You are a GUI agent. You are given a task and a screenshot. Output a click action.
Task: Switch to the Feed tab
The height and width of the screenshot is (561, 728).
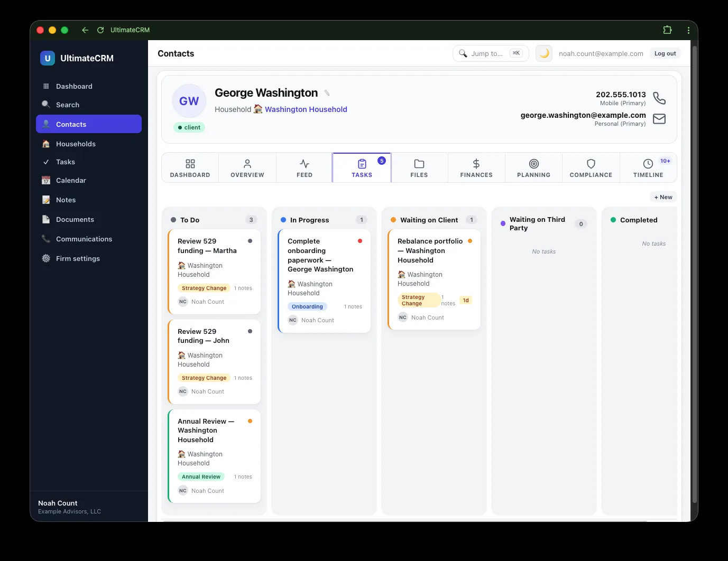(305, 168)
